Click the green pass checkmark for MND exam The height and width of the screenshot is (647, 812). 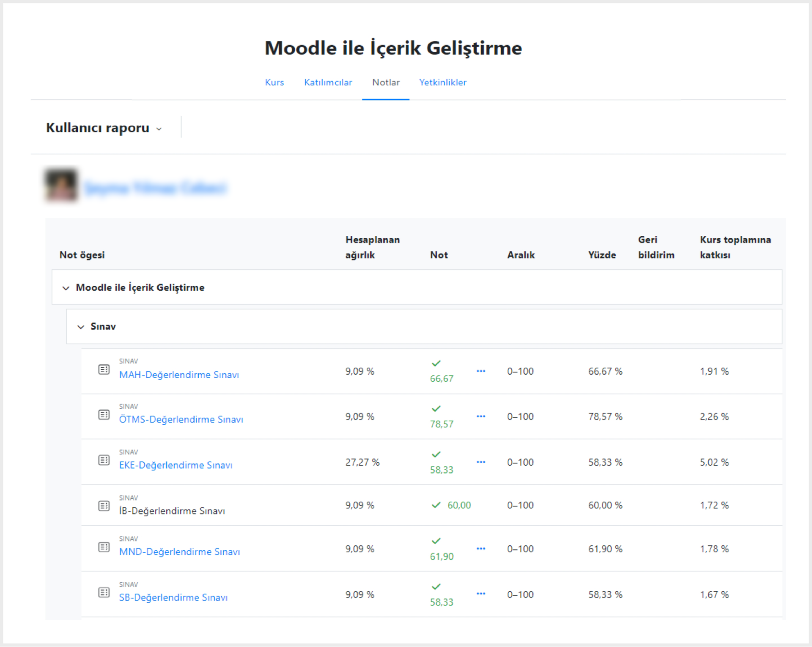point(436,541)
